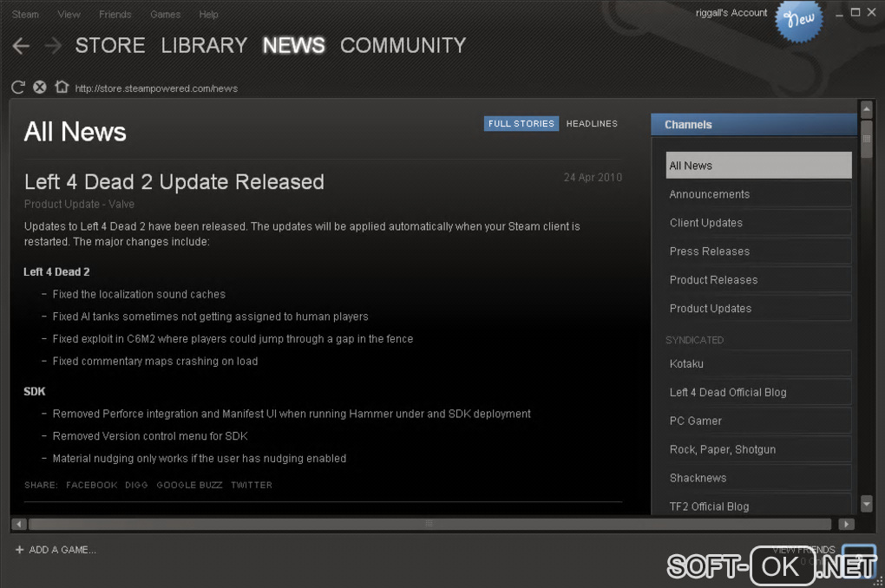Click the Channels panel header
This screenshot has height=588, width=885.
pyautogui.click(x=753, y=125)
